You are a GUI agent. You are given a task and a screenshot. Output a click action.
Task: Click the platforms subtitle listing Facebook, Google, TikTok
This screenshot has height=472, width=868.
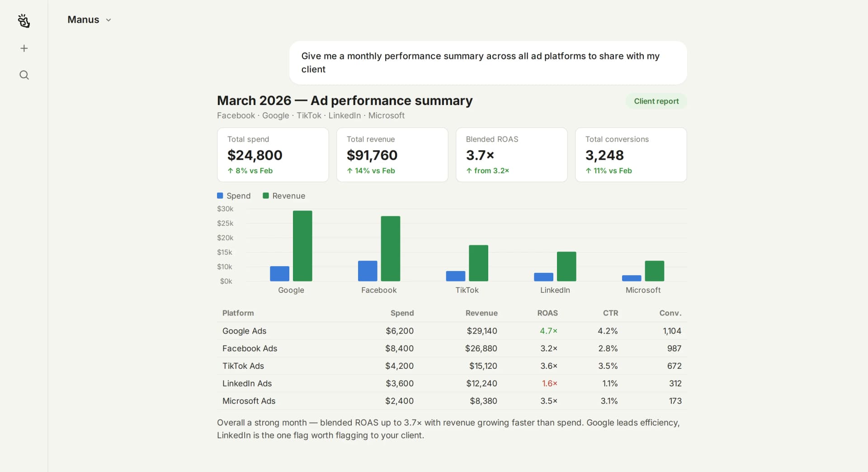pos(311,115)
